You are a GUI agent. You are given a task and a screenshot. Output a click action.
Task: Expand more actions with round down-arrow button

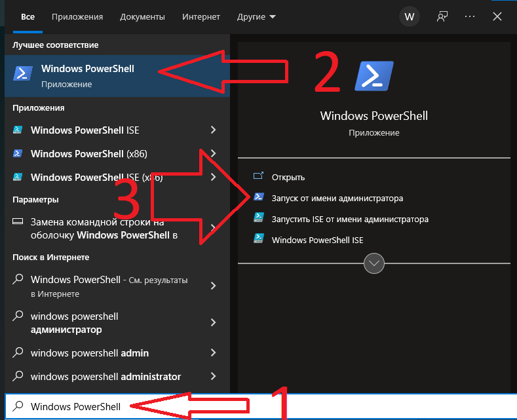374,263
